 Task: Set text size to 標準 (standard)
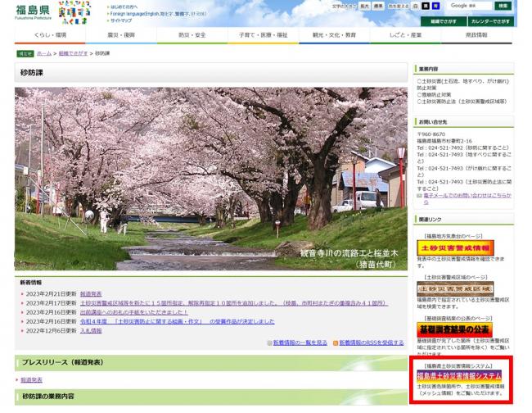[x=378, y=6]
